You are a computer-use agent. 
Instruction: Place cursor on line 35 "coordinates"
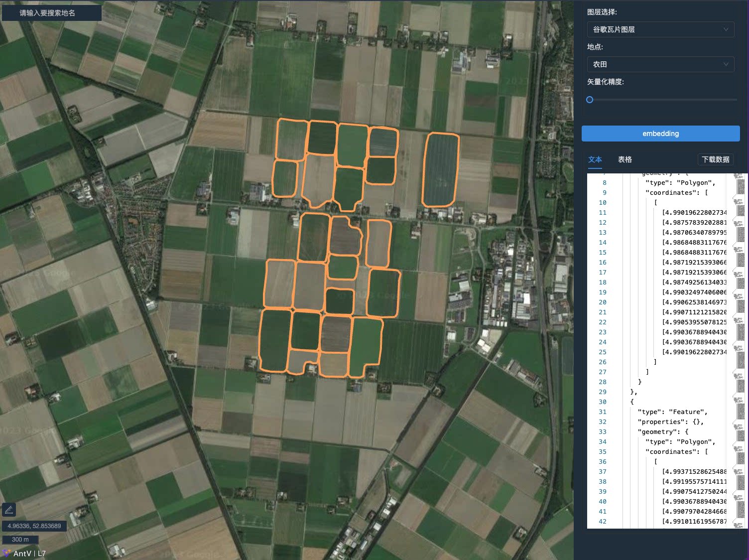coord(676,452)
